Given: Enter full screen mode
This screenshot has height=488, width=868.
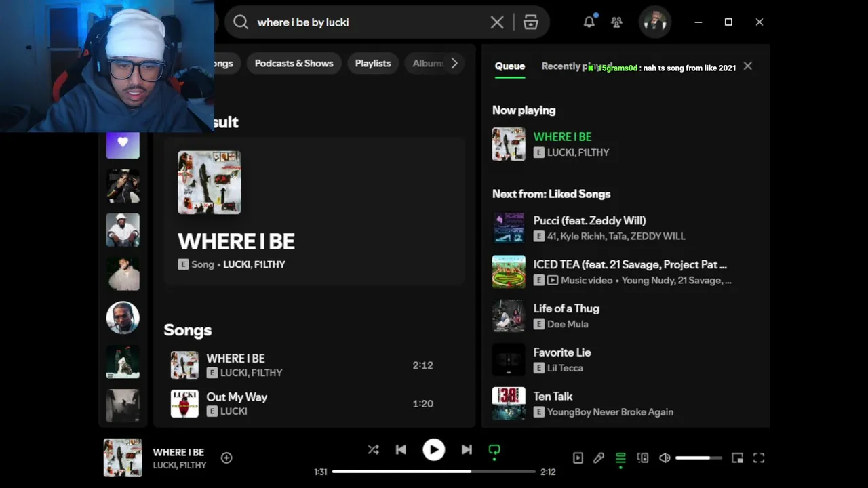Looking at the screenshot, I should coord(759,458).
